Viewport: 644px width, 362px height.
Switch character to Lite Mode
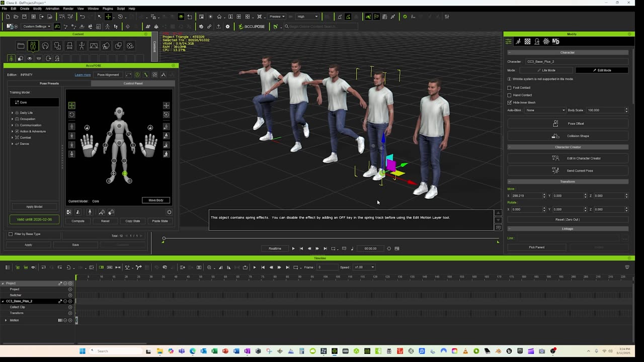[546, 70]
